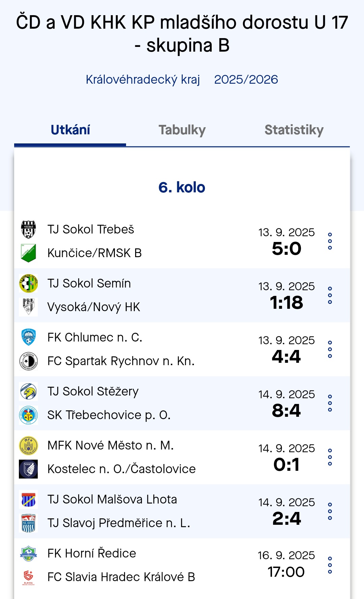Click FK Chlumec n. C. blue crest
Screen dimensions: 364x599
tap(28, 337)
